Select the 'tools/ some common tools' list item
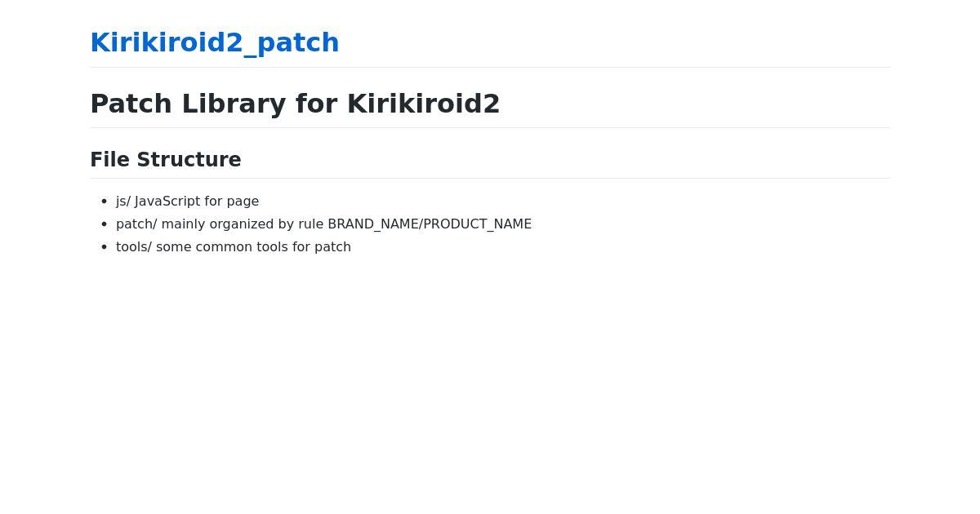The height and width of the screenshot is (514, 980). click(x=234, y=246)
